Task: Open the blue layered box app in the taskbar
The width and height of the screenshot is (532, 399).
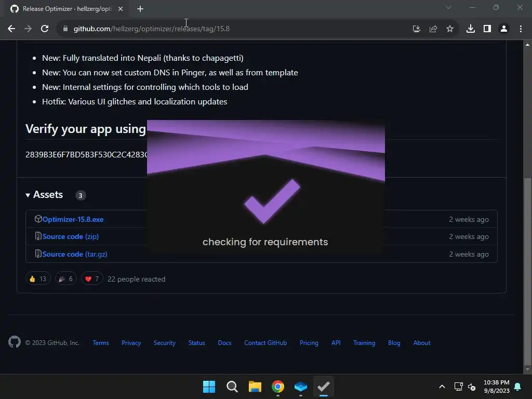Action: pyautogui.click(x=301, y=387)
